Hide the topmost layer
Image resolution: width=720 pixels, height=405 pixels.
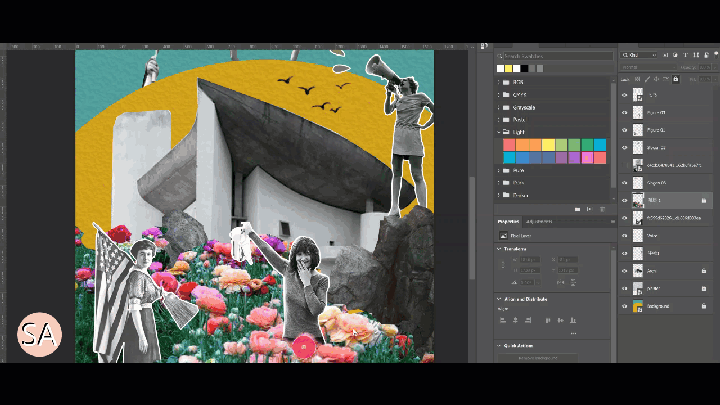[624, 95]
